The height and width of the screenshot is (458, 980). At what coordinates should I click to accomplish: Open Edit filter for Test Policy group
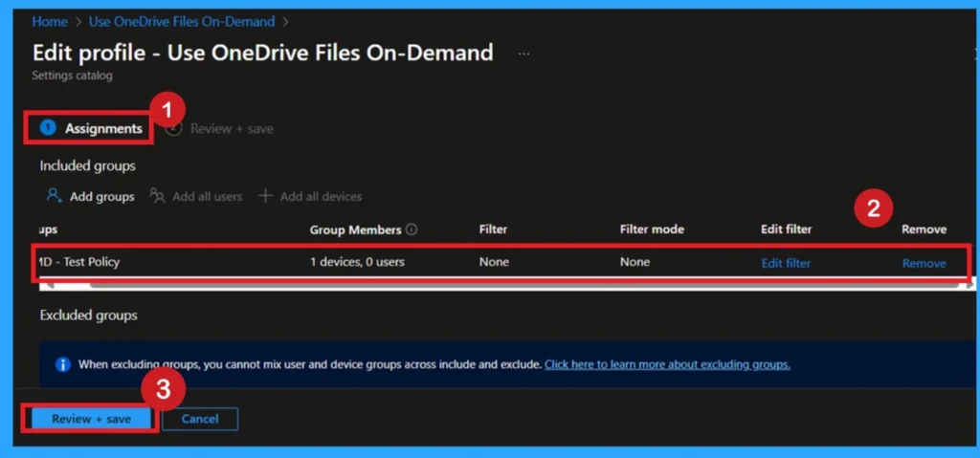[786, 263]
